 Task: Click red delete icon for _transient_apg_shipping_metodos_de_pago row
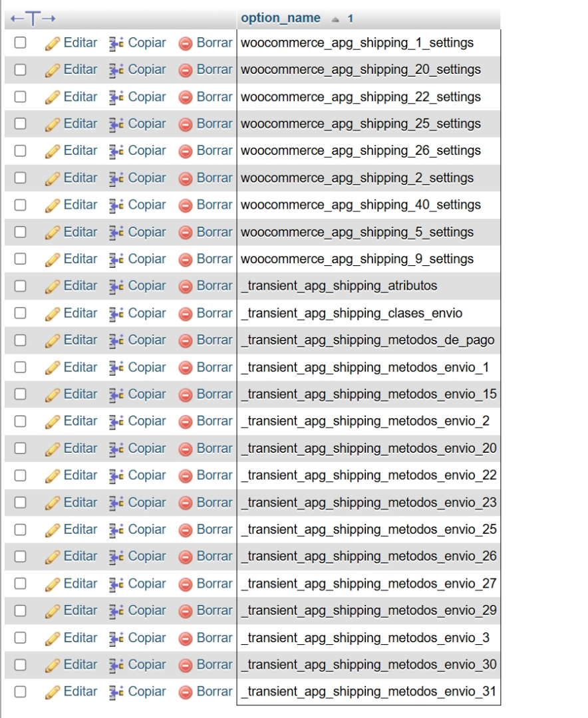[x=186, y=340]
